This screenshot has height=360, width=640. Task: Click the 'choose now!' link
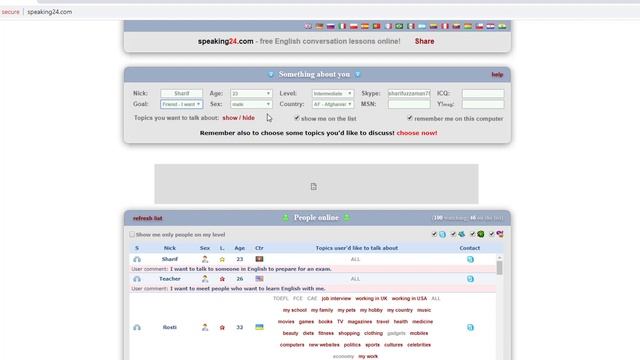(417, 133)
